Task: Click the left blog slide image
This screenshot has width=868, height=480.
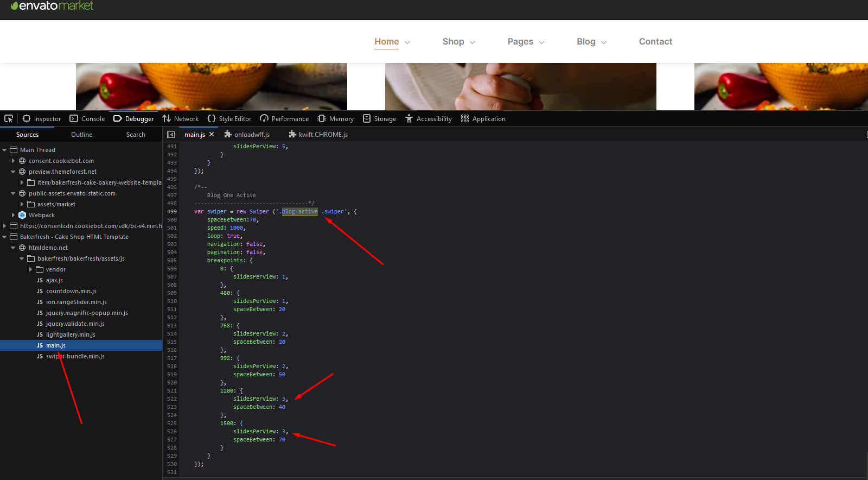Action: coord(212,86)
